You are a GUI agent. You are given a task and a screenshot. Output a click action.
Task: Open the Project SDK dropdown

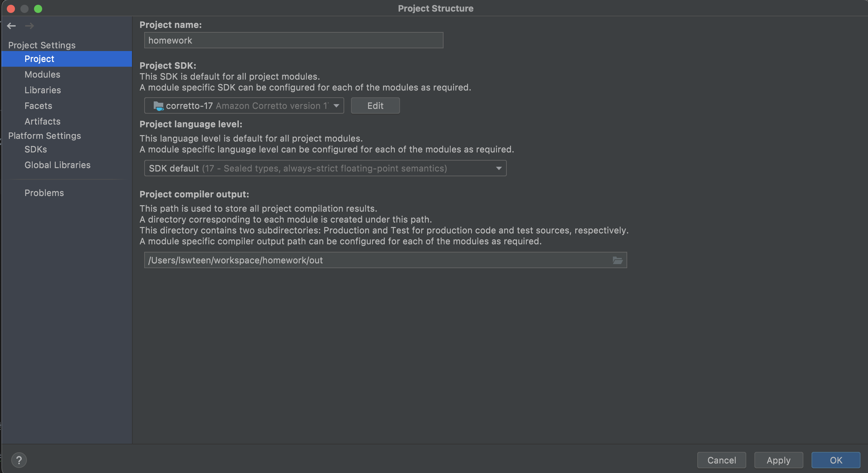[336, 106]
